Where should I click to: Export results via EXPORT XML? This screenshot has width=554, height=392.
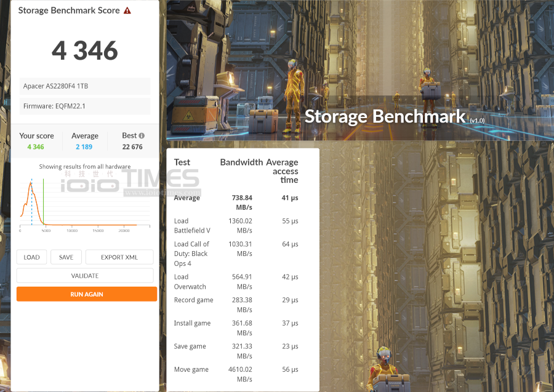[119, 257]
